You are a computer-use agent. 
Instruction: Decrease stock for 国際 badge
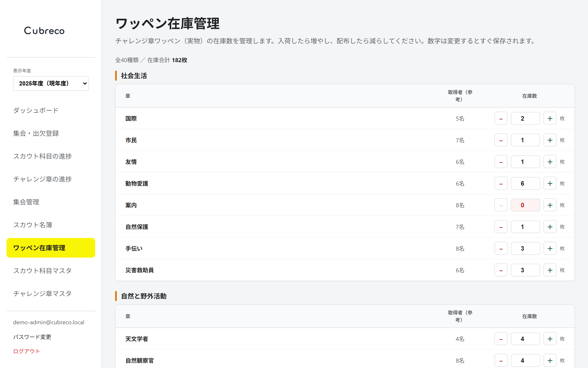[x=501, y=118]
